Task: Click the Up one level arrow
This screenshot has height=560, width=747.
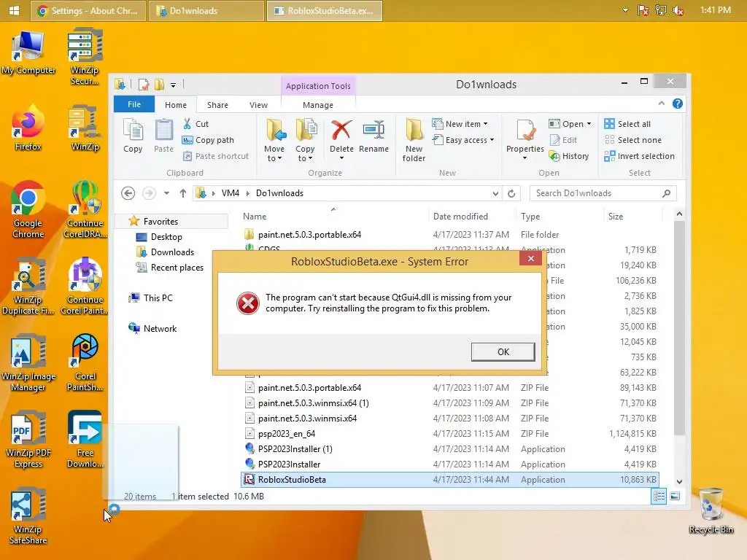Action: (x=183, y=193)
